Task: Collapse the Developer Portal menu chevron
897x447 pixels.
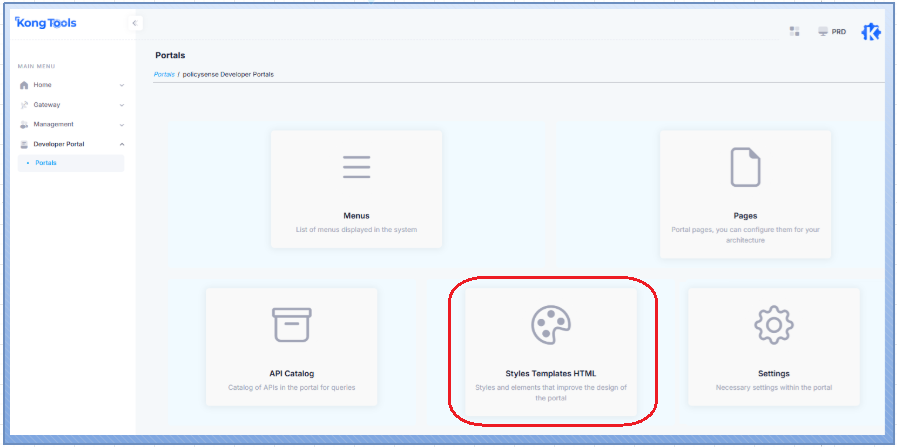Action: pyautogui.click(x=122, y=144)
